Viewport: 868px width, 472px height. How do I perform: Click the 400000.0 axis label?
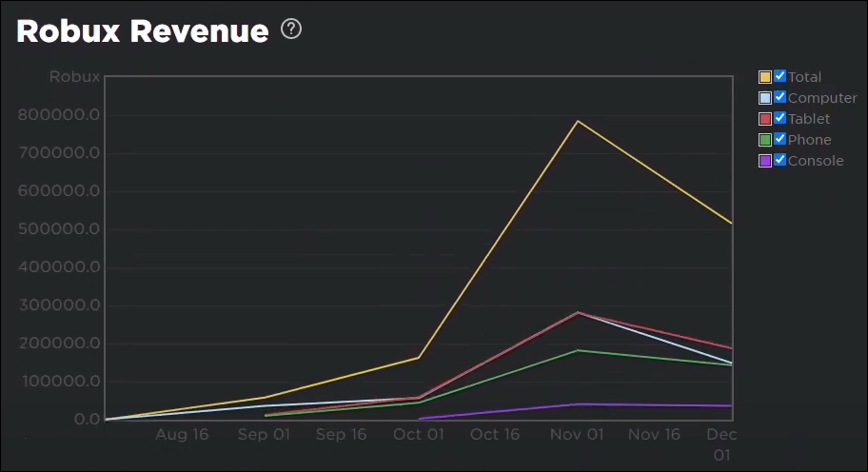(x=59, y=267)
